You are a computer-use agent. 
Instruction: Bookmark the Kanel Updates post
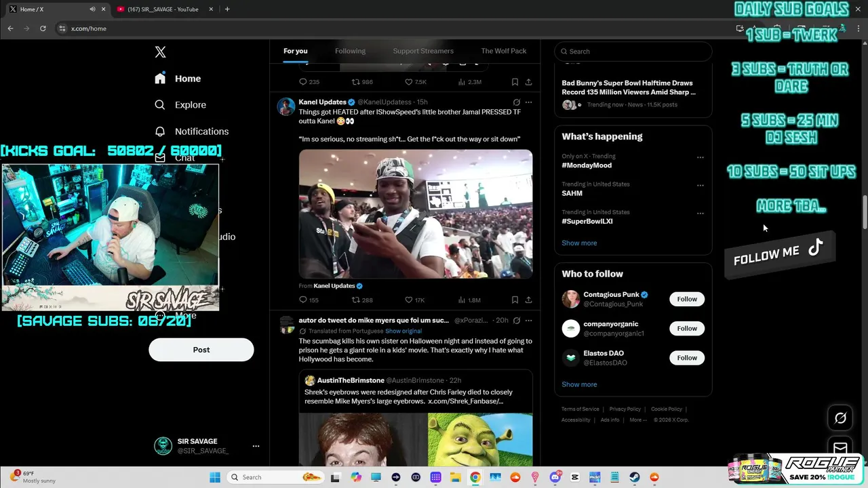(515, 300)
